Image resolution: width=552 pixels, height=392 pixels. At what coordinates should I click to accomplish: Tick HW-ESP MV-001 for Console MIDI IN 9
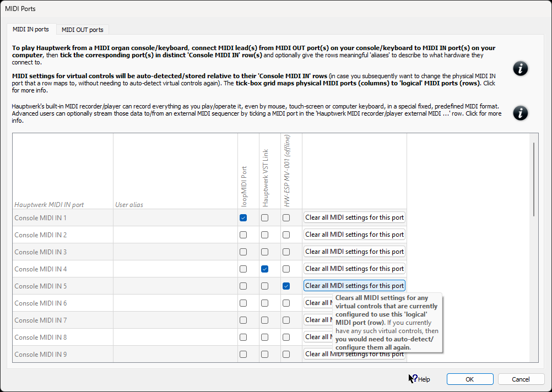click(x=286, y=355)
